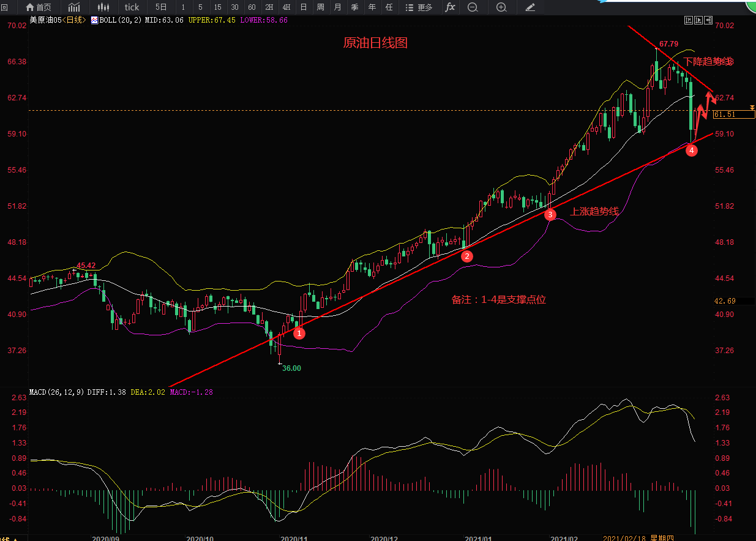Select the 4H timeframe tab

pyautogui.click(x=286, y=7)
